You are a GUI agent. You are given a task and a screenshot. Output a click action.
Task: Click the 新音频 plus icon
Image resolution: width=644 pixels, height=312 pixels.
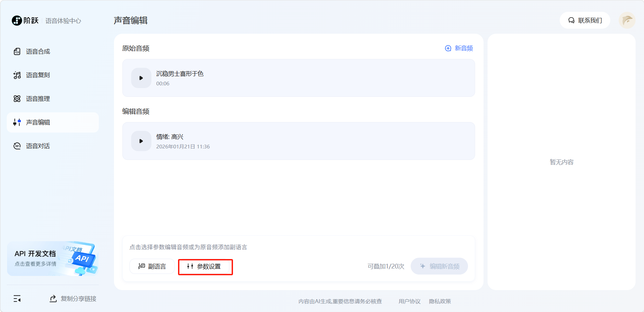448,48
